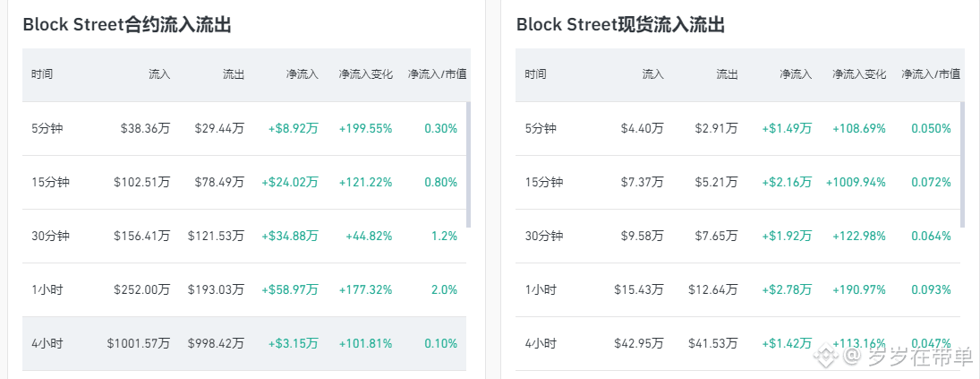
Task: Click spot ratio value 0.093%
Action: [932, 290]
